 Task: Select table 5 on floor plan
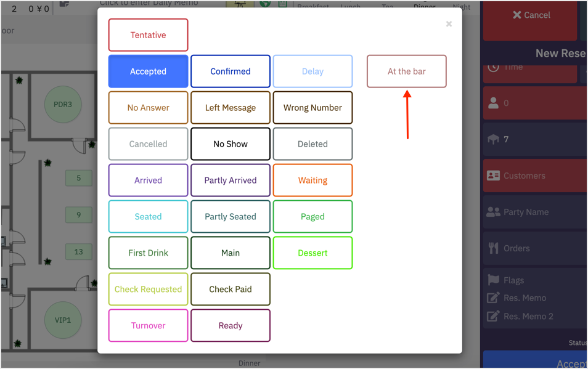tap(78, 178)
